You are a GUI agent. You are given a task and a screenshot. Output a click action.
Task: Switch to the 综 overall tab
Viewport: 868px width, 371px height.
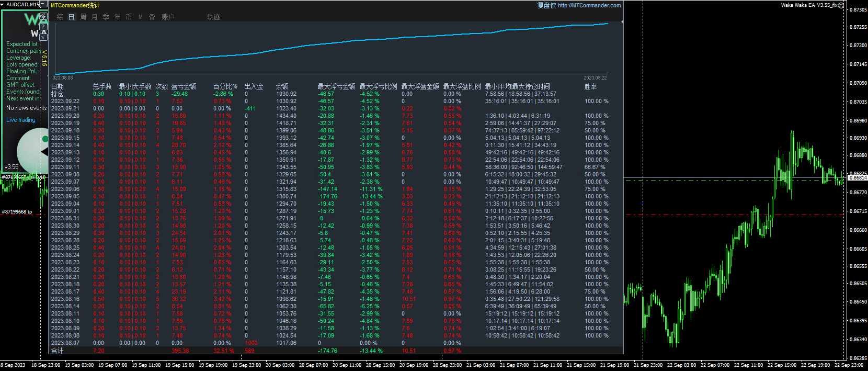click(x=60, y=17)
